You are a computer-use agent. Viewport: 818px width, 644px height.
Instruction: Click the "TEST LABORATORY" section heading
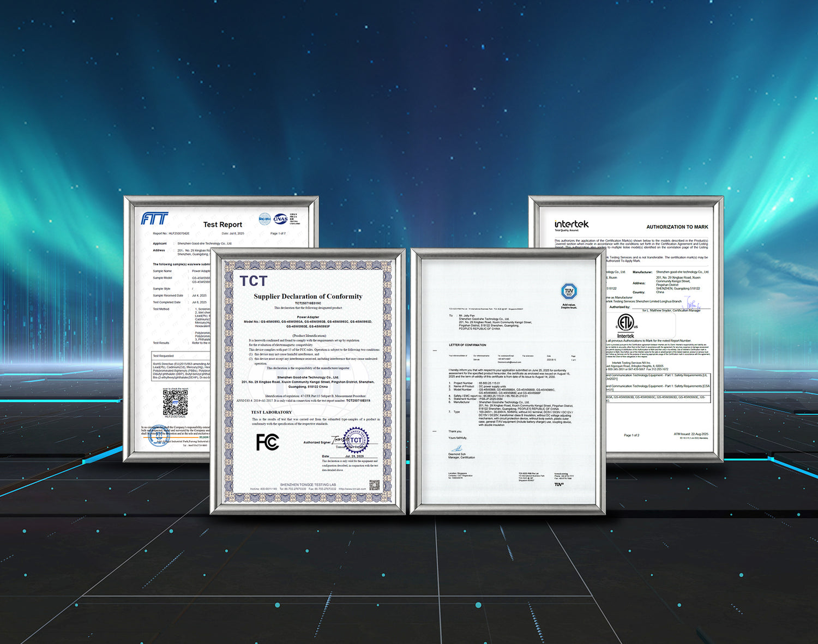pos(271,412)
